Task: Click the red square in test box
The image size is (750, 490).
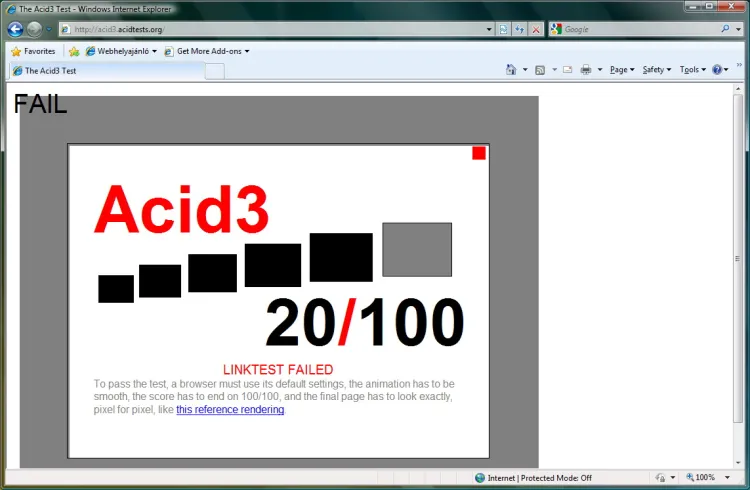Action: [479, 153]
